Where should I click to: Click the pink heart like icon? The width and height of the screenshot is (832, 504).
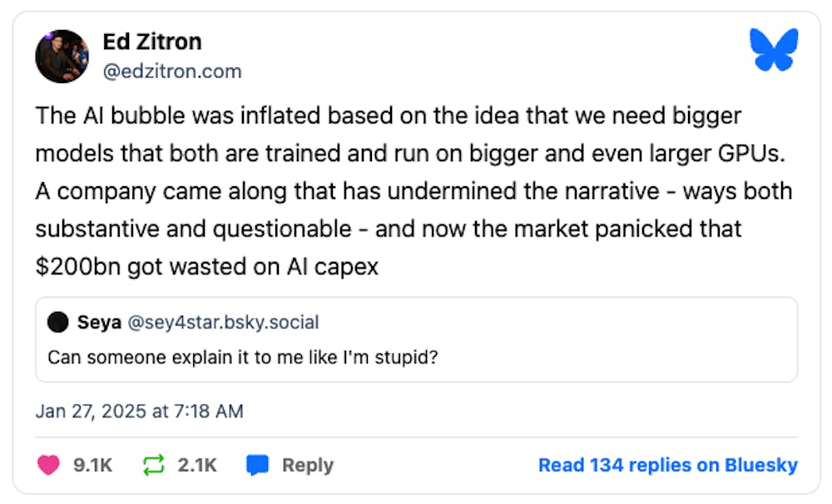48,465
